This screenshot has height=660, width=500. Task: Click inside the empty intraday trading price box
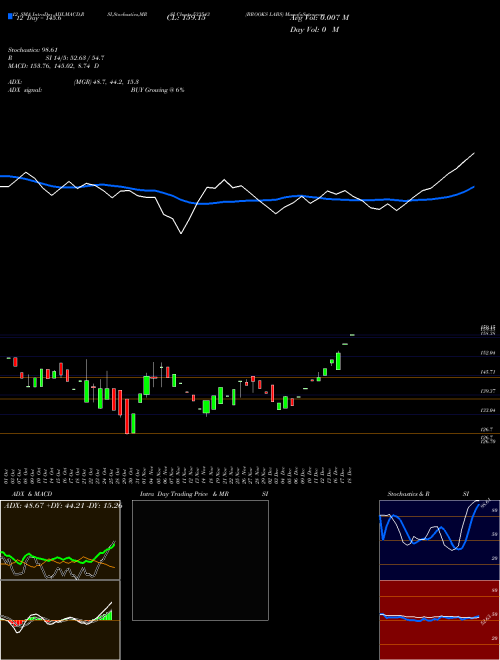coord(200,560)
